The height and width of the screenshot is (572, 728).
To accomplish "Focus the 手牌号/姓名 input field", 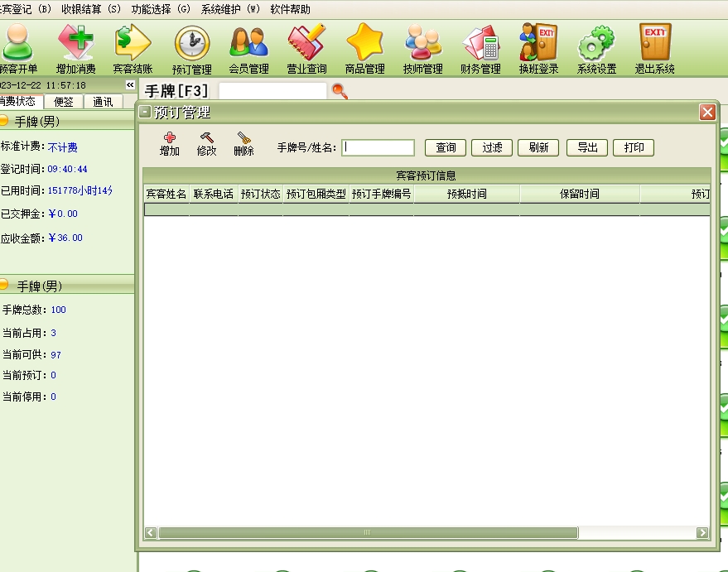I will click(378, 147).
